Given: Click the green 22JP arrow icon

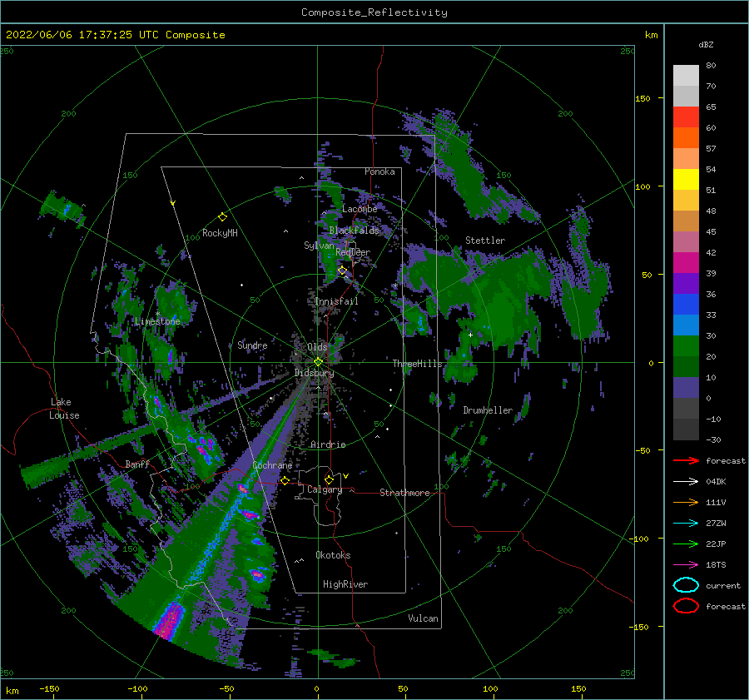Looking at the screenshot, I should (686, 544).
